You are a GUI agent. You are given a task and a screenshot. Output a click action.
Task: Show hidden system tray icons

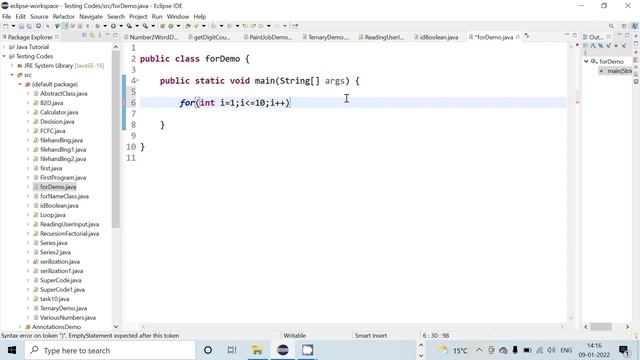[479, 350]
